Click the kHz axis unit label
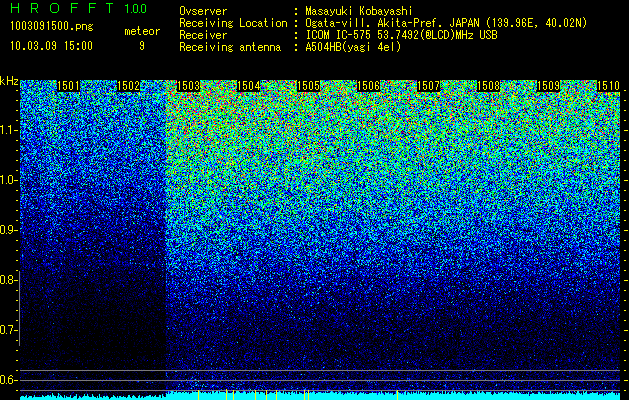The height and width of the screenshot is (400, 629). click(x=9, y=81)
